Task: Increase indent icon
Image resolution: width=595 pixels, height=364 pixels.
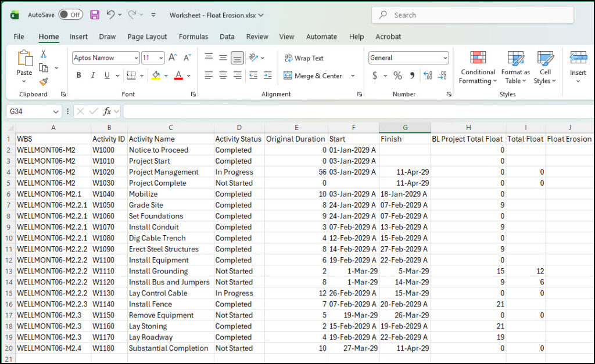Action: click(267, 75)
